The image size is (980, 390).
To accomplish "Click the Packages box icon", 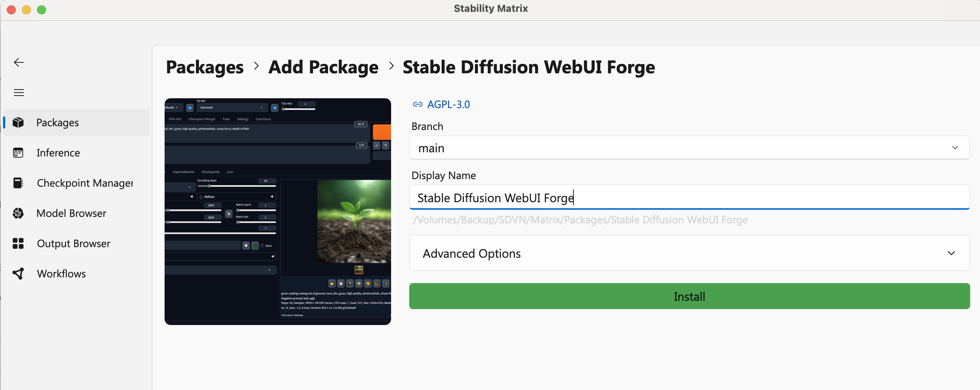I will 18,123.
